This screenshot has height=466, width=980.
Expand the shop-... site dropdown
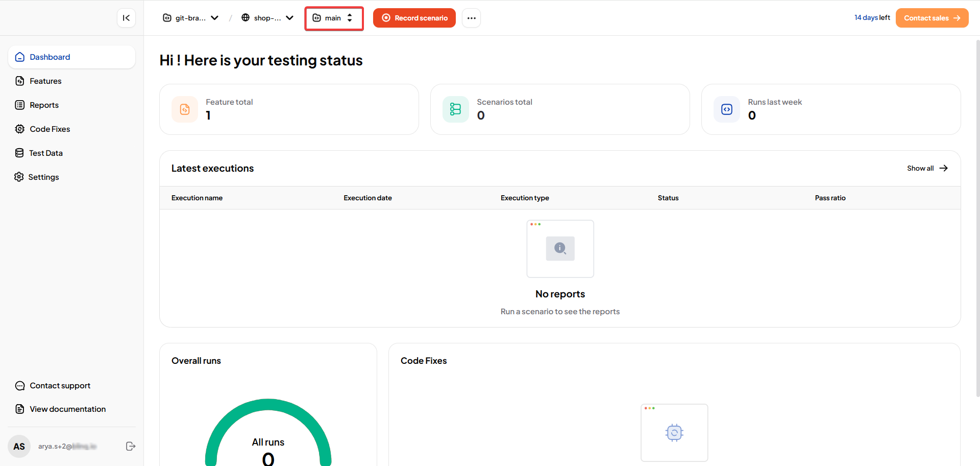[267, 18]
